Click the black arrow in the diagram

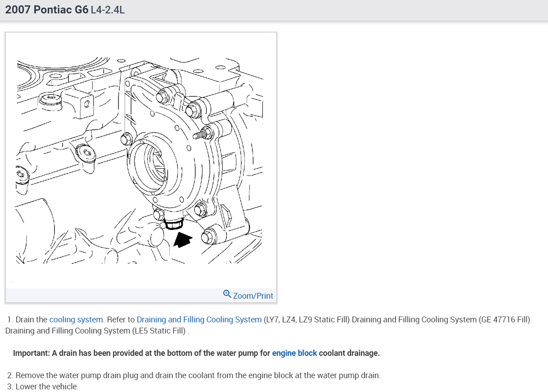tap(182, 239)
